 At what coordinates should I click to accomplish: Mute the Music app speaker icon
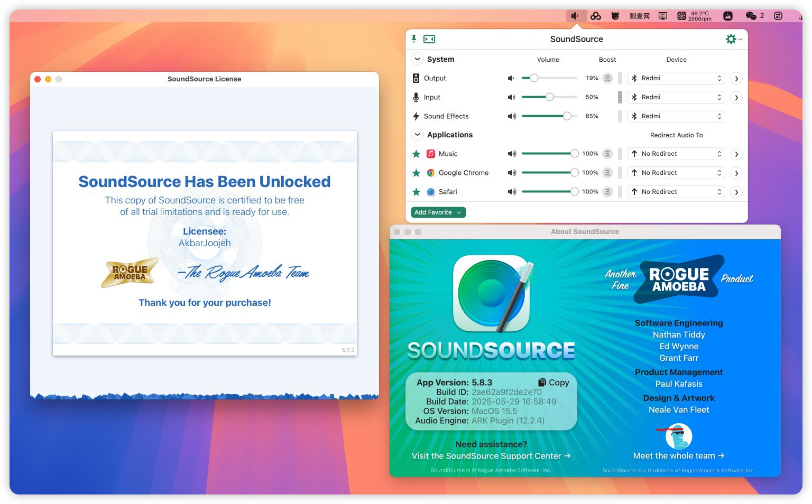512,154
